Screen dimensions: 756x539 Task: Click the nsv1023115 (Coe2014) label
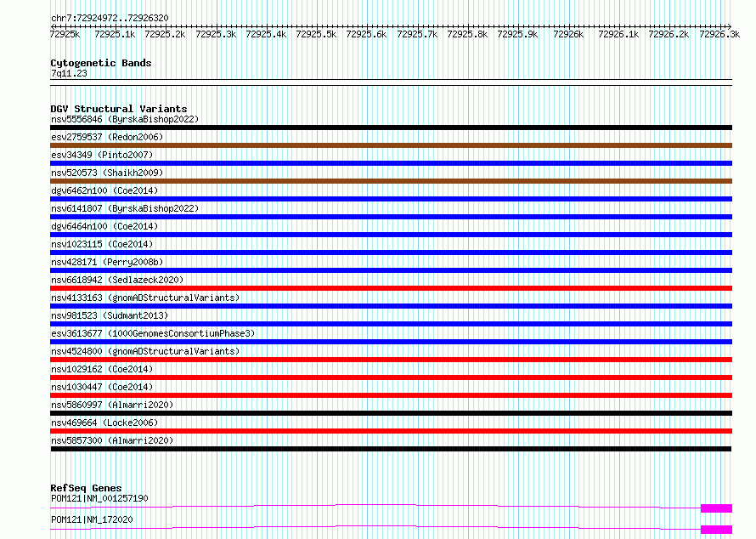(x=102, y=244)
